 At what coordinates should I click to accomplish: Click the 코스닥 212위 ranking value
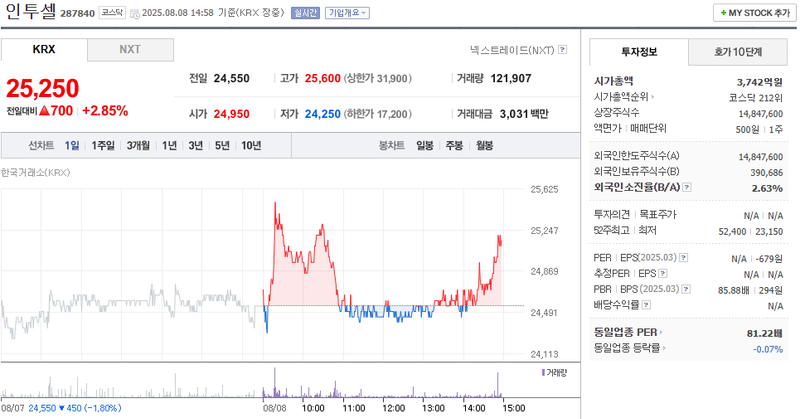point(756,98)
